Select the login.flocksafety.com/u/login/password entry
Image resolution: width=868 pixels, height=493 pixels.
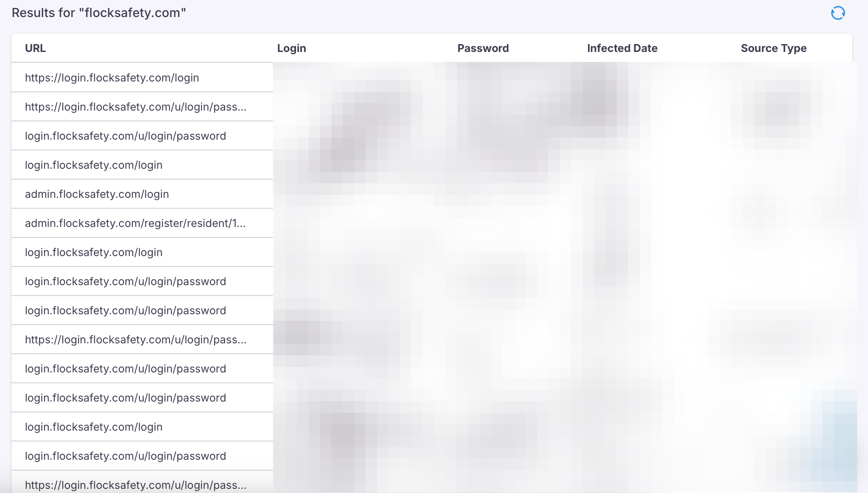(125, 136)
